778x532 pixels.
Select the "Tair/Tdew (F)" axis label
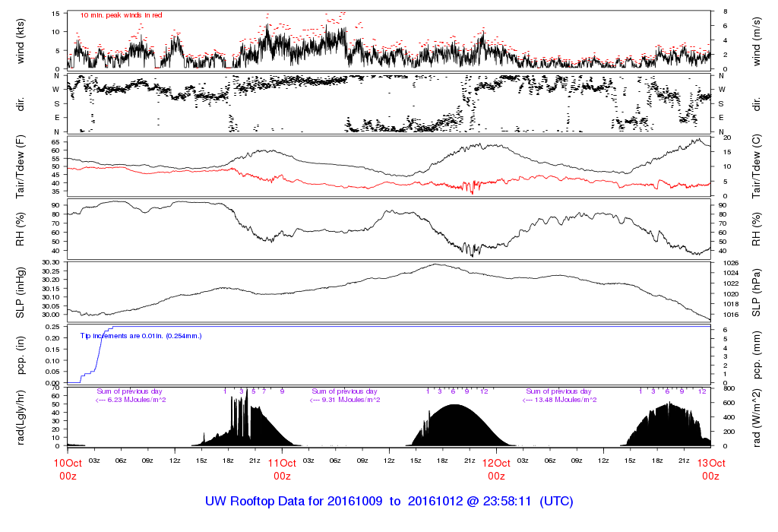coord(21,166)
